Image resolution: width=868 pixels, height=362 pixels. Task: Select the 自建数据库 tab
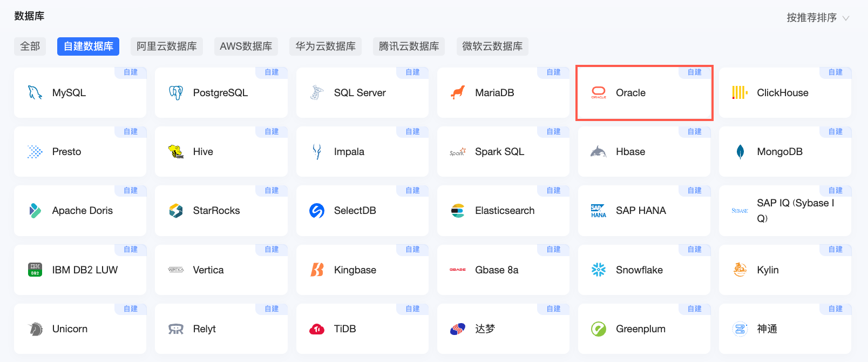[x=88, y=46]
